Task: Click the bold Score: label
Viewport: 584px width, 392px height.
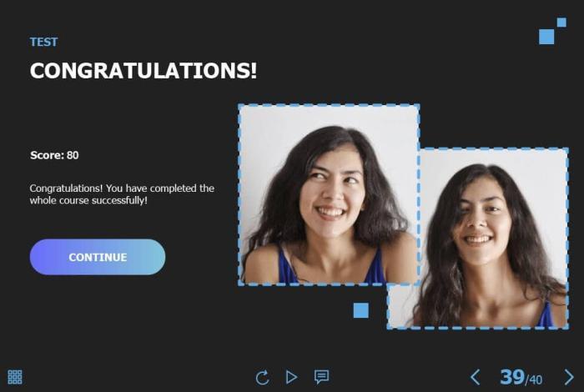Action: point(47,155)
